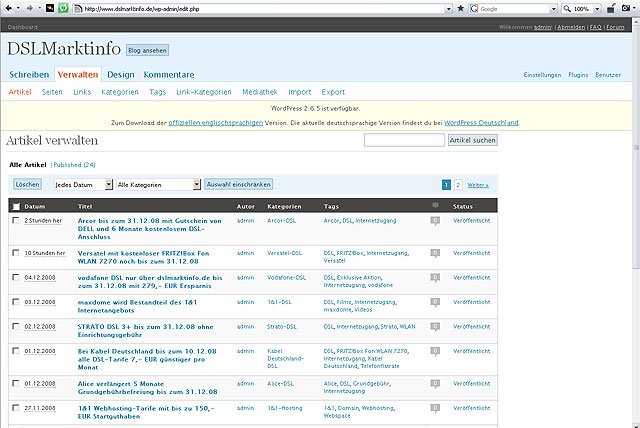
Task: Click the open padlock toolbar icon
Action: pos(611,8)
